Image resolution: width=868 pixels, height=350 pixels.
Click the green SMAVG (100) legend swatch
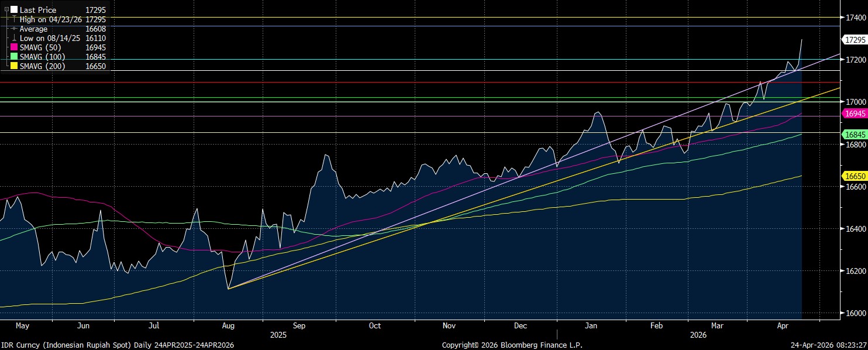point(15,57)
